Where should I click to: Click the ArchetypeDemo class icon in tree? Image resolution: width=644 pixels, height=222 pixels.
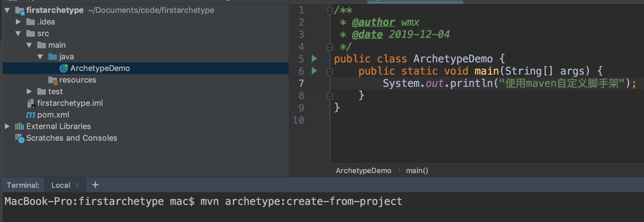(x=64, y=68)
